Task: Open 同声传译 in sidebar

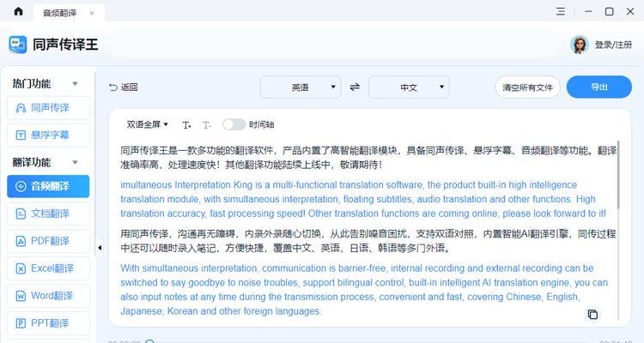Action: pos(48,108)
